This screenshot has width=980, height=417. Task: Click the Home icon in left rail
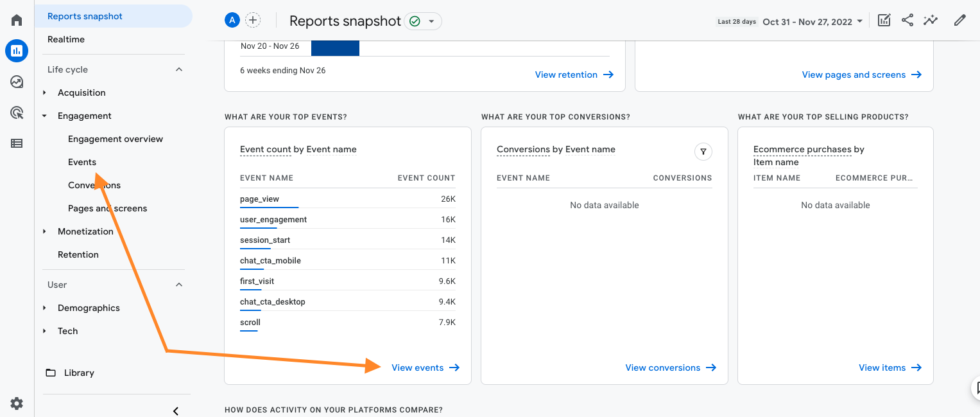17,20
